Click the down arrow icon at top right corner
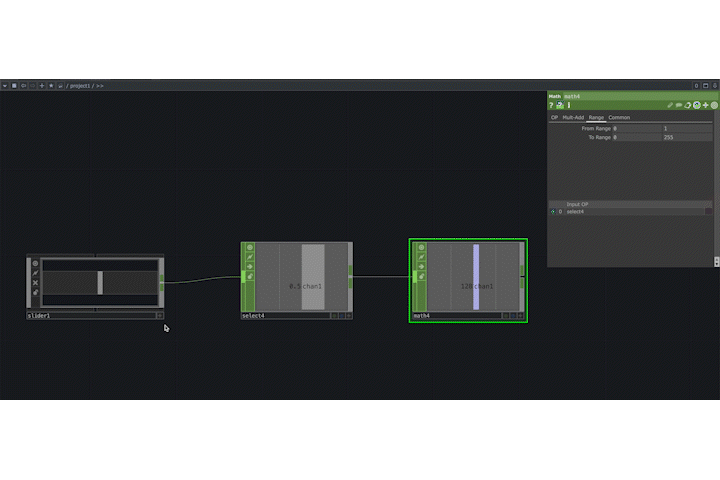 pos(715,85)
